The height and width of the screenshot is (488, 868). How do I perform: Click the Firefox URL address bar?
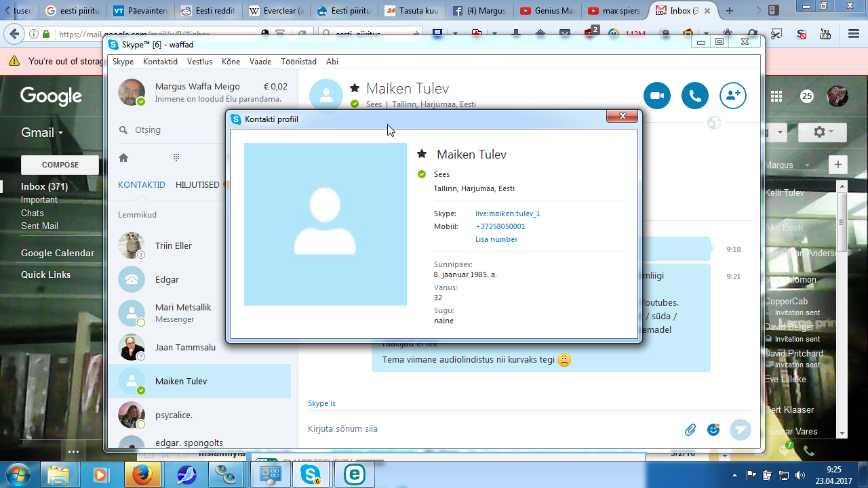click(156, 34)
